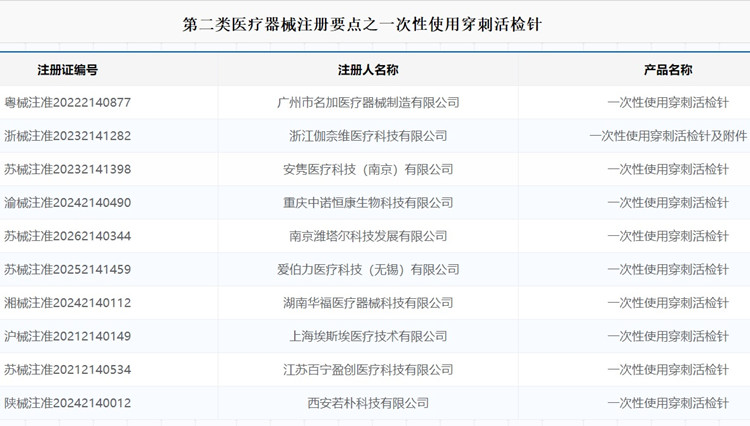The image size is (750, 426).
Task: Select cell 苏械注准20232141398
Action: [67, 169]
